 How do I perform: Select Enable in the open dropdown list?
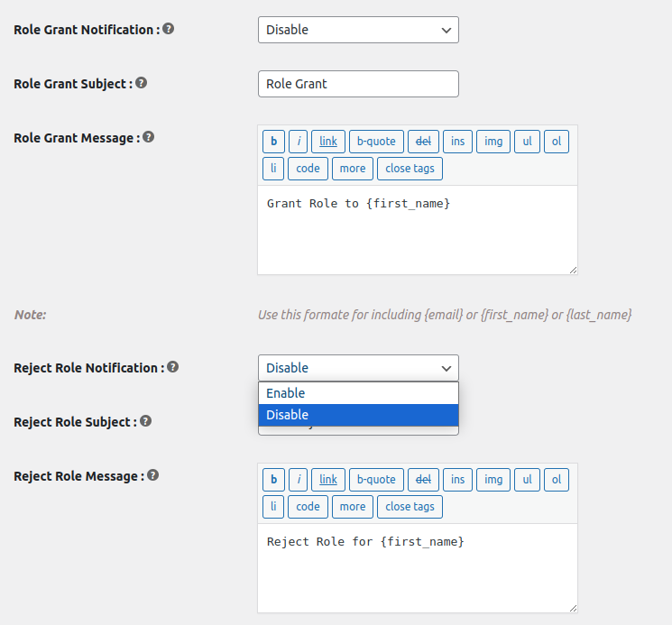(x=358, y=393)
